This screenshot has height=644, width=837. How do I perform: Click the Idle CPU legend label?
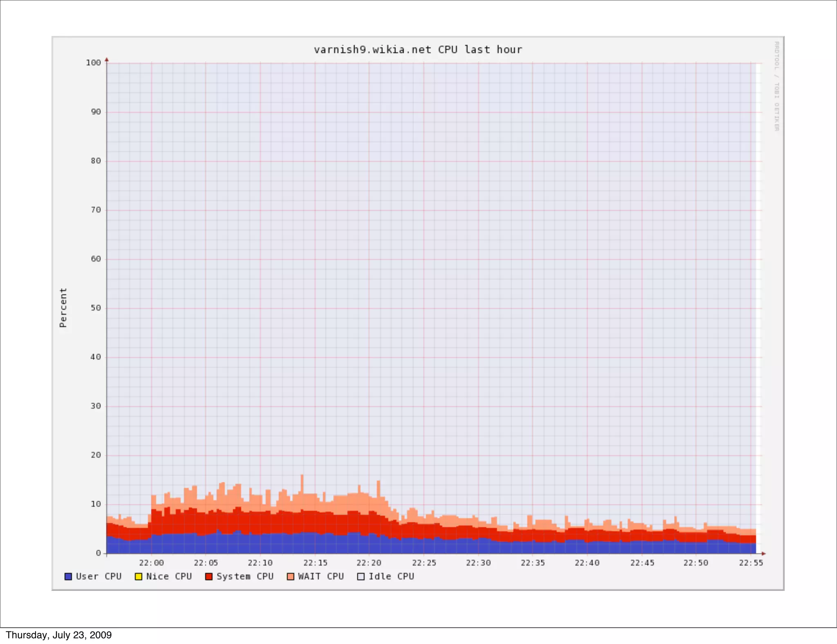point(391,577)
